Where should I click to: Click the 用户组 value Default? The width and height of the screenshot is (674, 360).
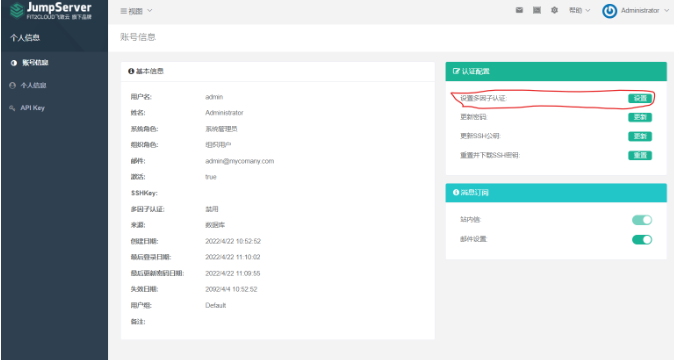tap(215, 305)
